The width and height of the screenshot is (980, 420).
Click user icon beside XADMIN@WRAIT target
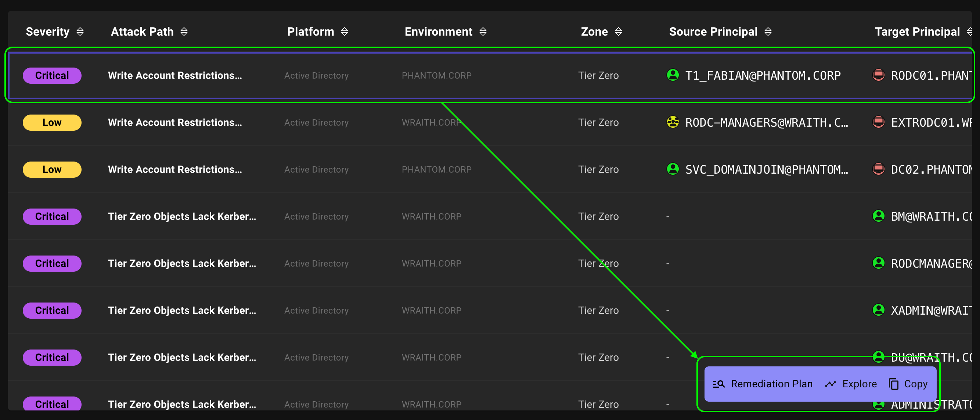click(x=878, y=310)
